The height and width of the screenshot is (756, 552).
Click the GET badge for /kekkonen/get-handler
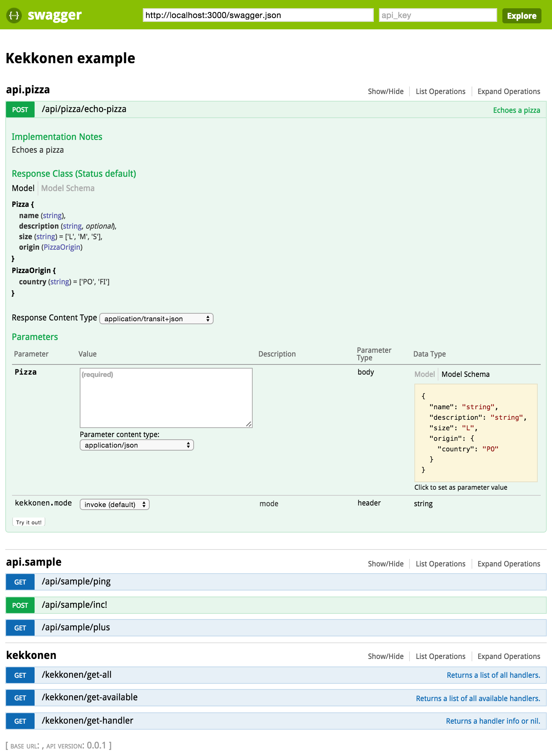tap(20, 721)
